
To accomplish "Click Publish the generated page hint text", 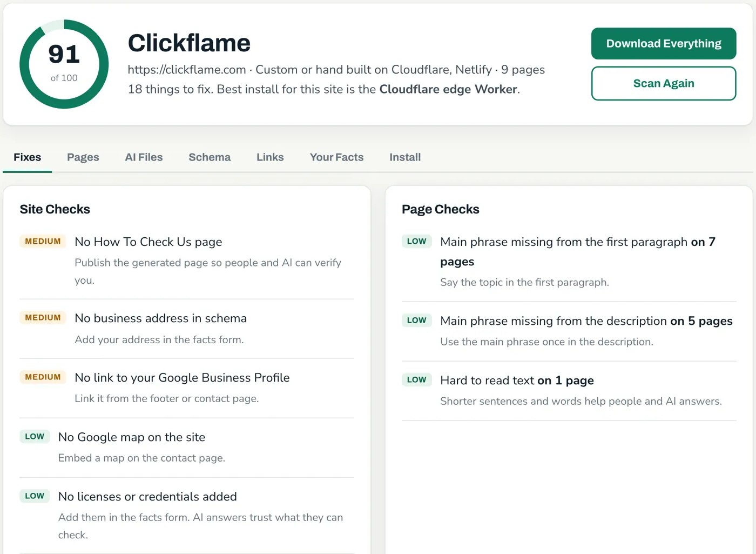I will point(208,271).
